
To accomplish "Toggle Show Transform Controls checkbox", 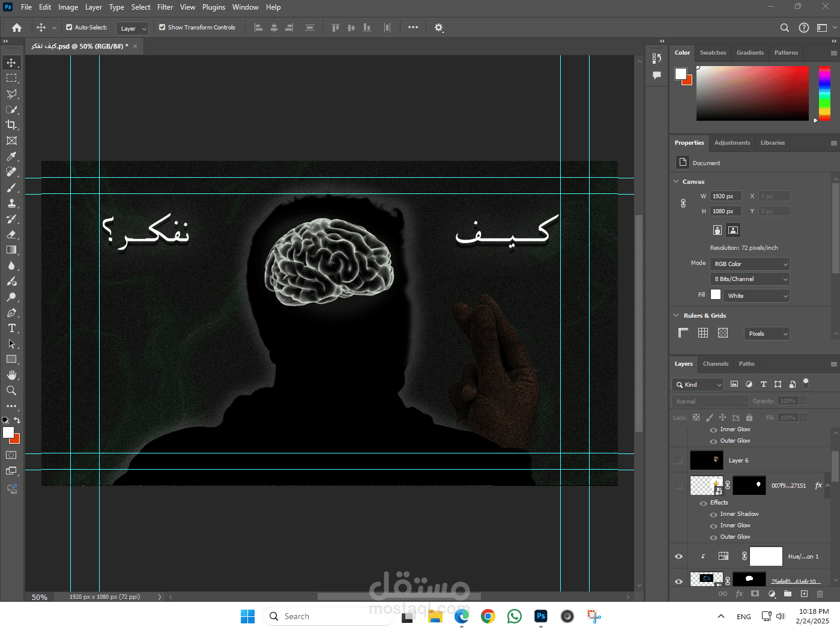I will [162, 28].
